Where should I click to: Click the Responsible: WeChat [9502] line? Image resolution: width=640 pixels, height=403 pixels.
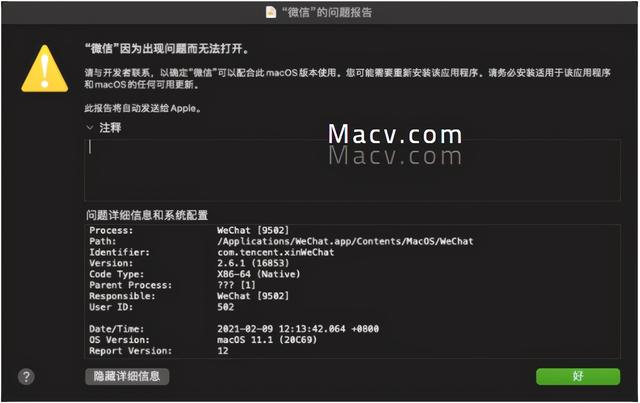(189, 296)
